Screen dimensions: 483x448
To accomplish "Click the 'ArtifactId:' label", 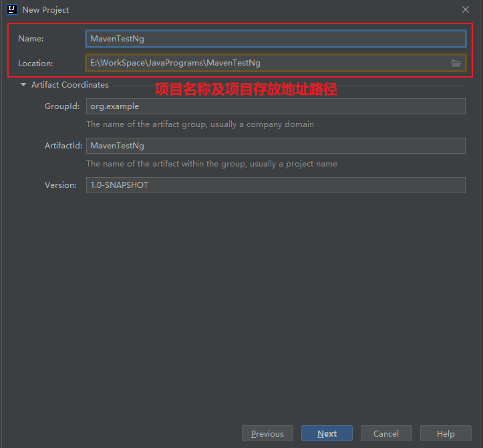I will [x=63, y=146].
